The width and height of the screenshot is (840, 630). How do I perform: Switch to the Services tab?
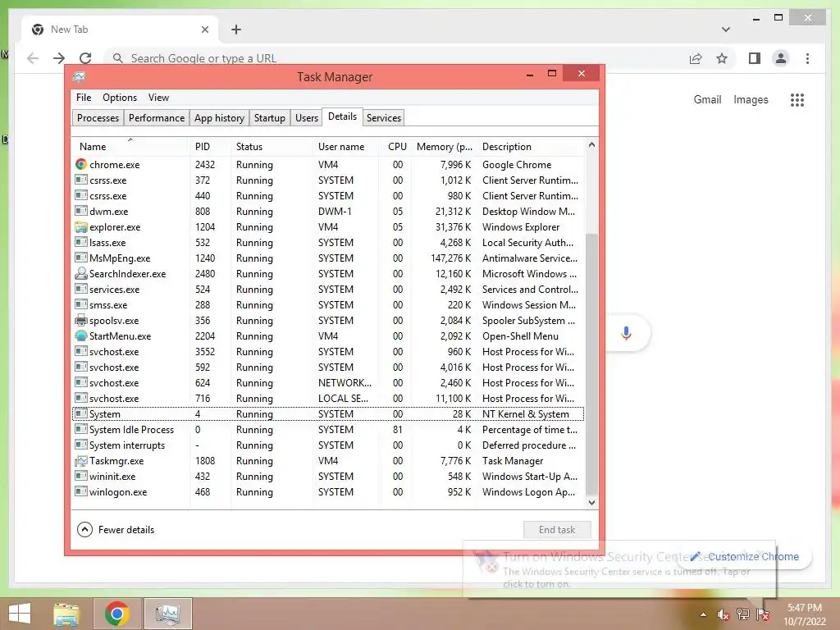click(384, 118)
